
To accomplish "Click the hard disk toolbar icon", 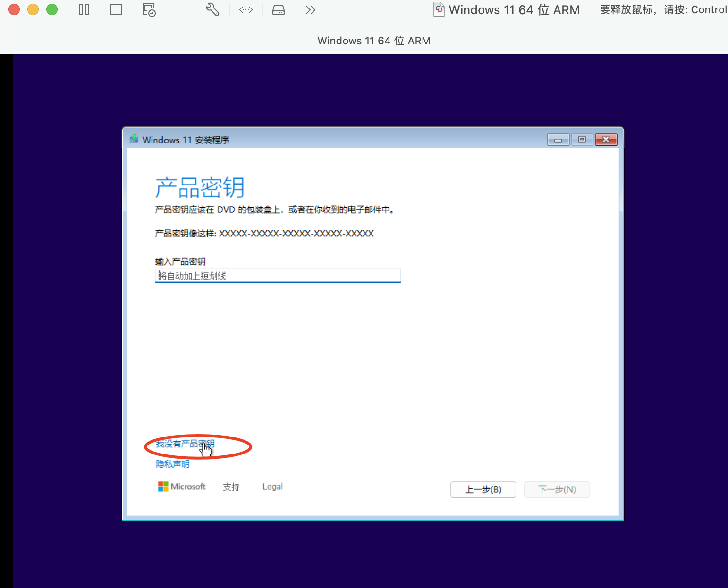I will (x=278, y=9).
